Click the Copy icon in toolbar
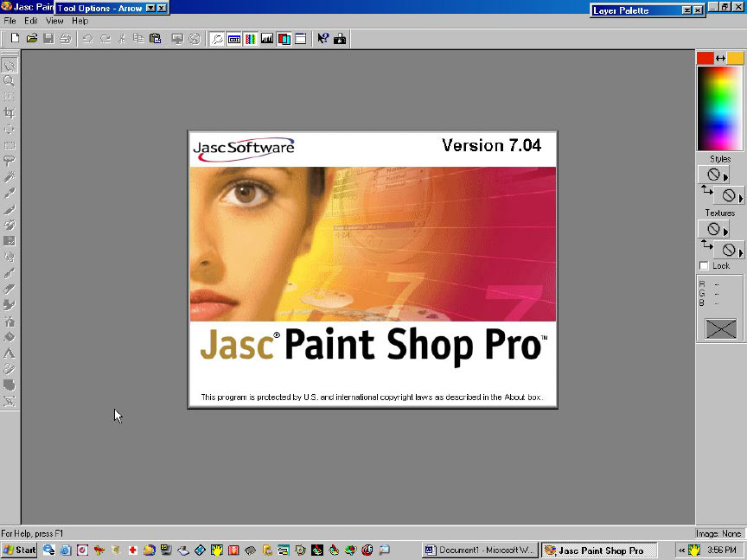747x560 pixels. point(138,39)
